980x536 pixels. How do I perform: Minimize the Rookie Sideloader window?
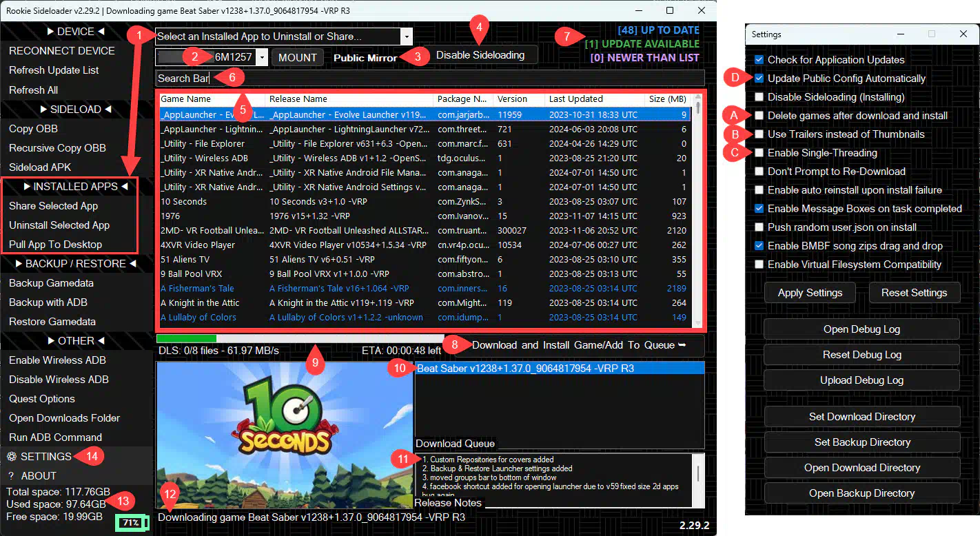(x=638, y=11)
